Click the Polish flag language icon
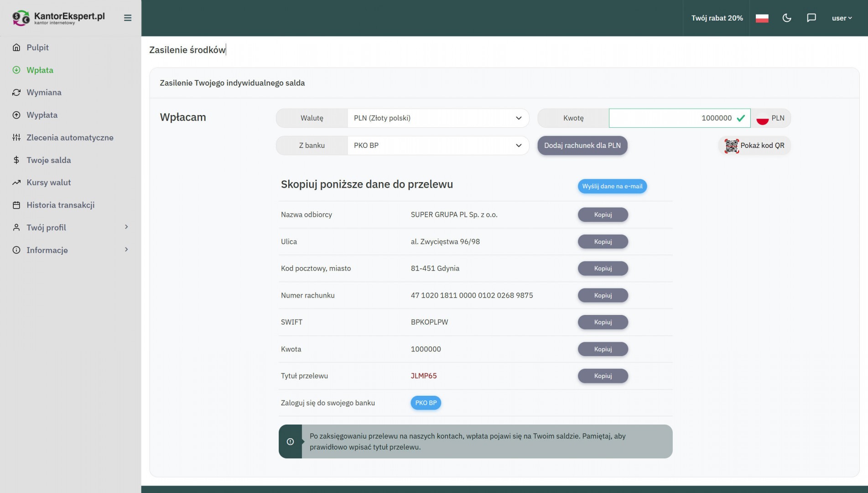 pyautogui.click(x=762, y=18)
